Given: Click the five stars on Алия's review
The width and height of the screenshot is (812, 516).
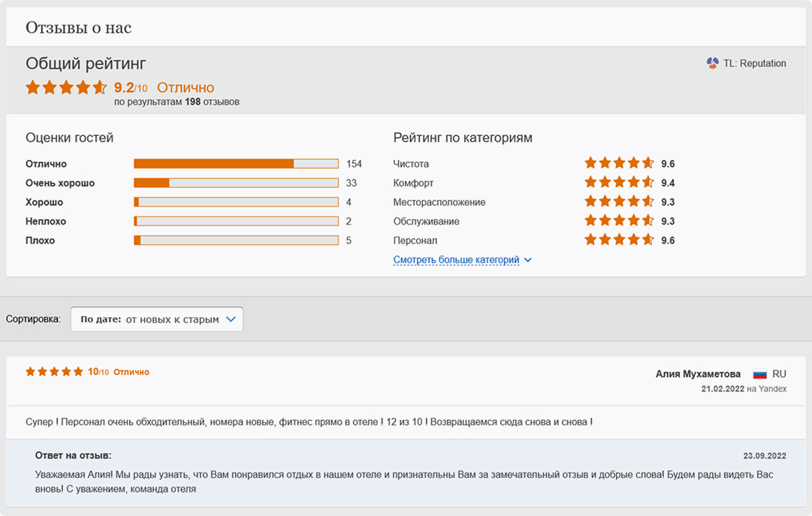Looking at the screenshot, I should (x=54, y=372).
